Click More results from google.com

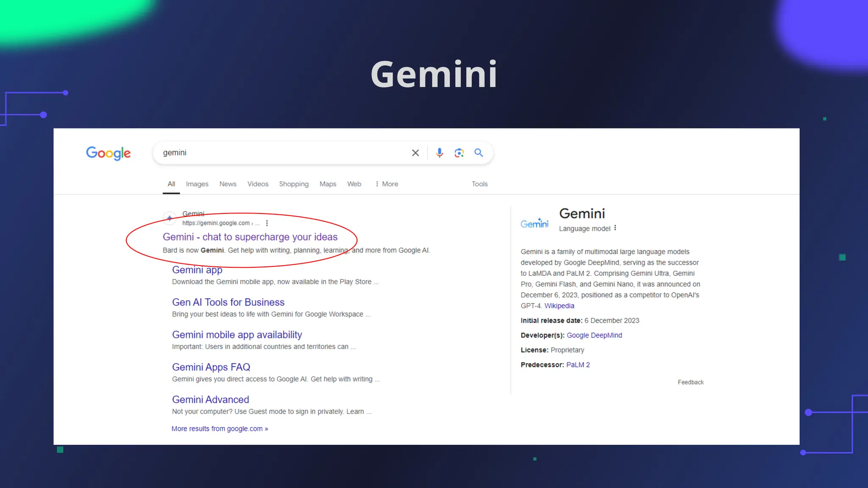(220, 429)
